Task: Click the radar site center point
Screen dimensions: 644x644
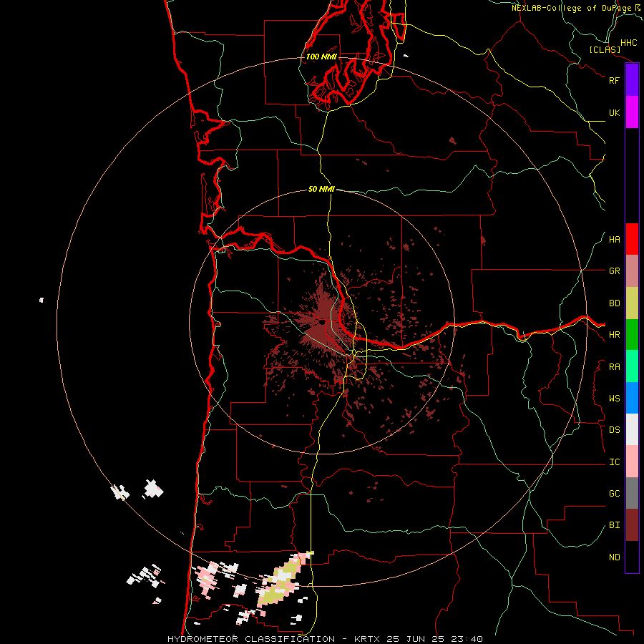Action: click(323, 323)
